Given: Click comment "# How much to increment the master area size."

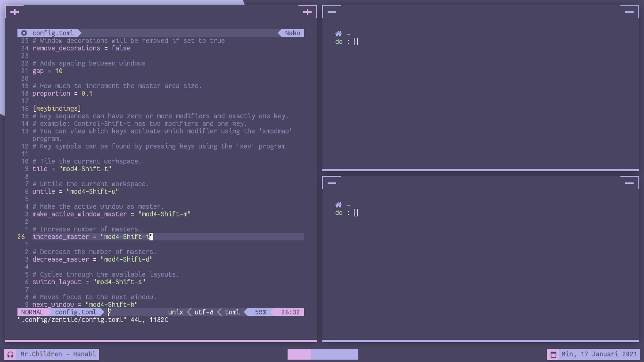Looking at the screenshot, I should [x=117, y=86].
